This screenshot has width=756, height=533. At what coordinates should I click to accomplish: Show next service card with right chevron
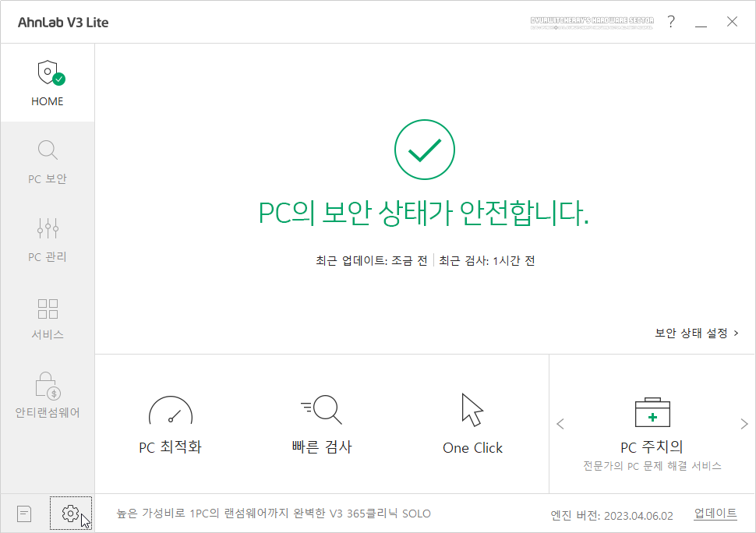(x=744, y=424)
